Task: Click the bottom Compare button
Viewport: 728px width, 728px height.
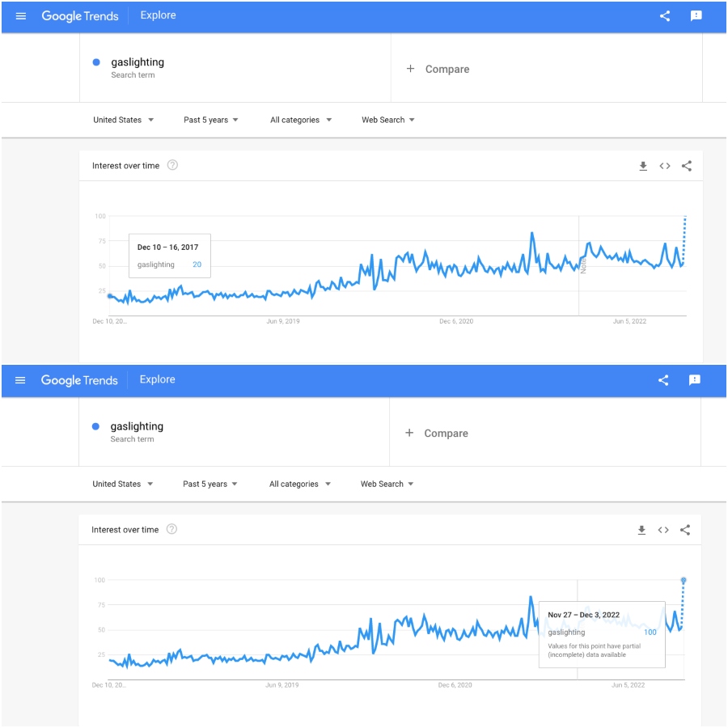Action: click(x=437, y=434)
